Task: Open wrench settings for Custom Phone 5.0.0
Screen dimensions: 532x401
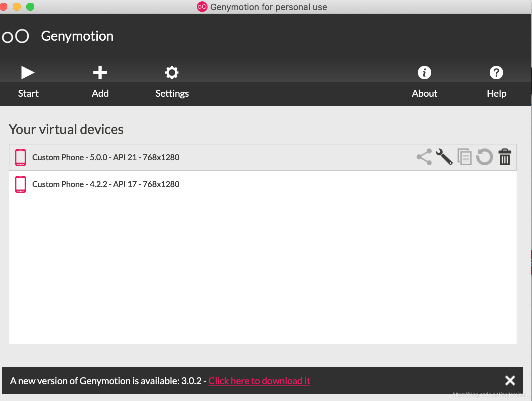Action: click(444, 157)
